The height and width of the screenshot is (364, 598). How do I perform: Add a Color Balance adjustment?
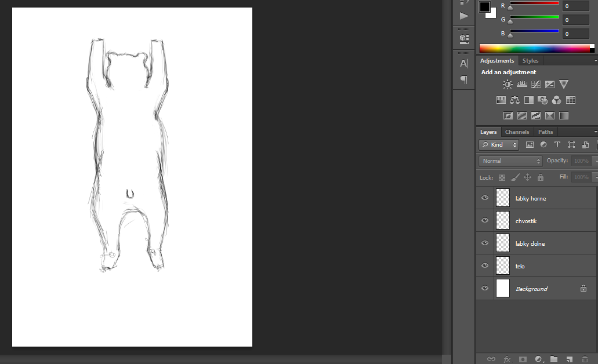click(514, 100)
